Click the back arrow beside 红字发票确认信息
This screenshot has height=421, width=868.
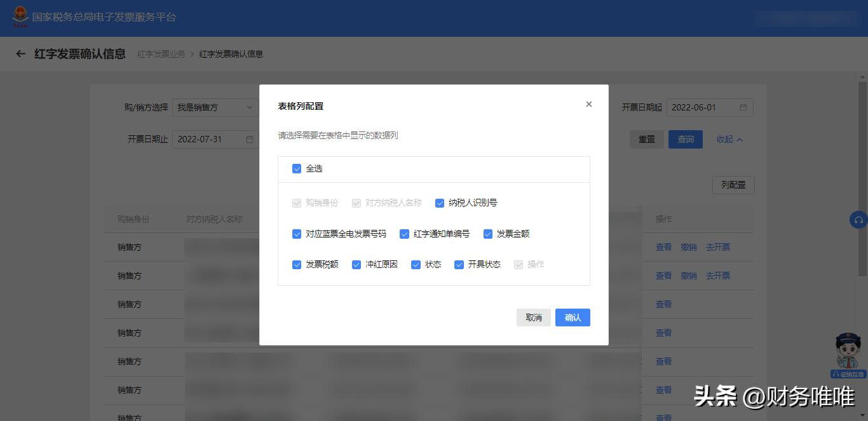(20, 55)
